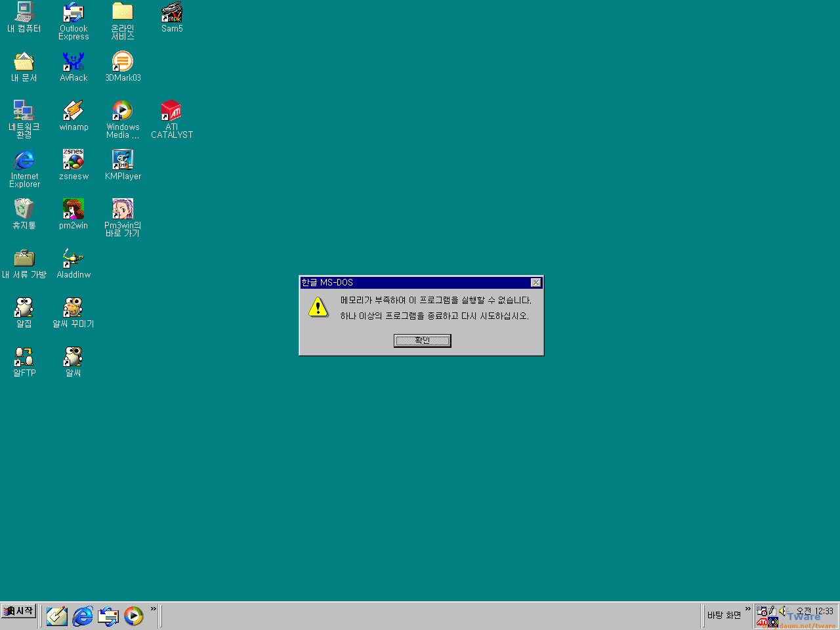Select the 알씨 desktop shortcut
840x630 pixels.
(73, 362)
